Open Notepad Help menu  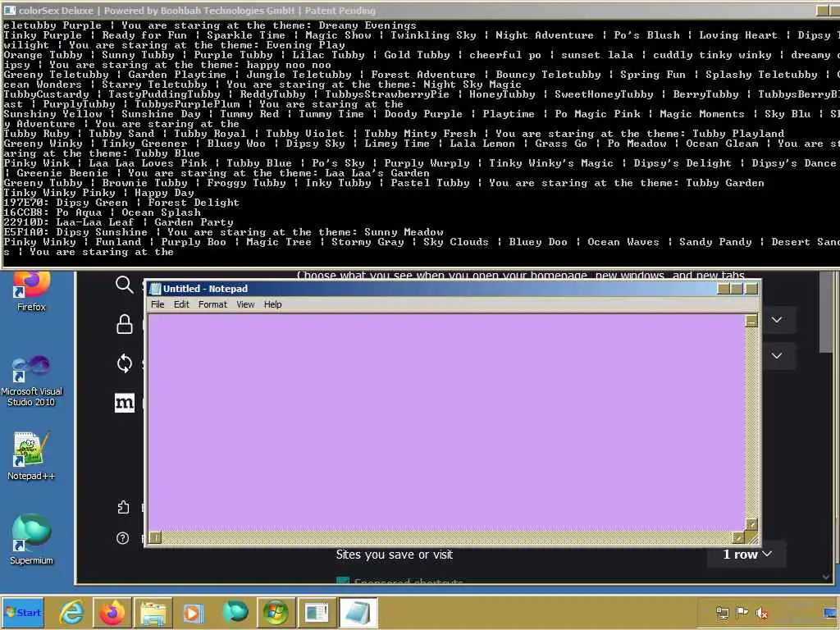coord(272,304)
